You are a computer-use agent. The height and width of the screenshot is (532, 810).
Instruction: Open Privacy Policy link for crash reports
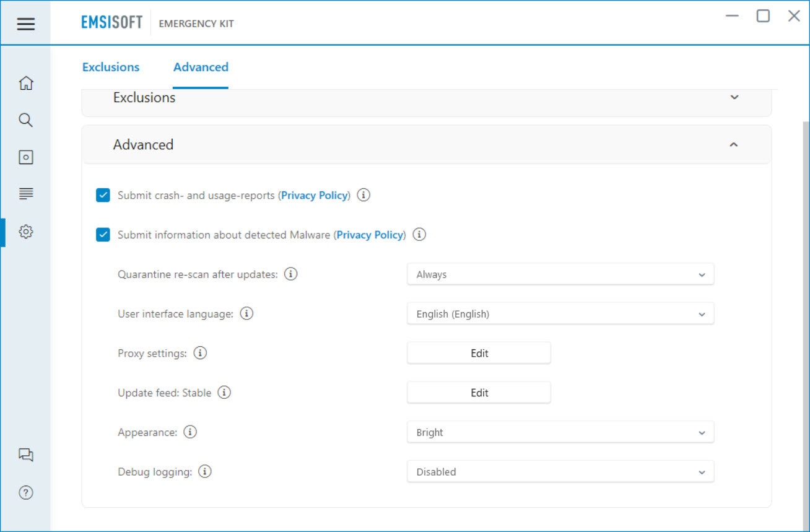315,195
